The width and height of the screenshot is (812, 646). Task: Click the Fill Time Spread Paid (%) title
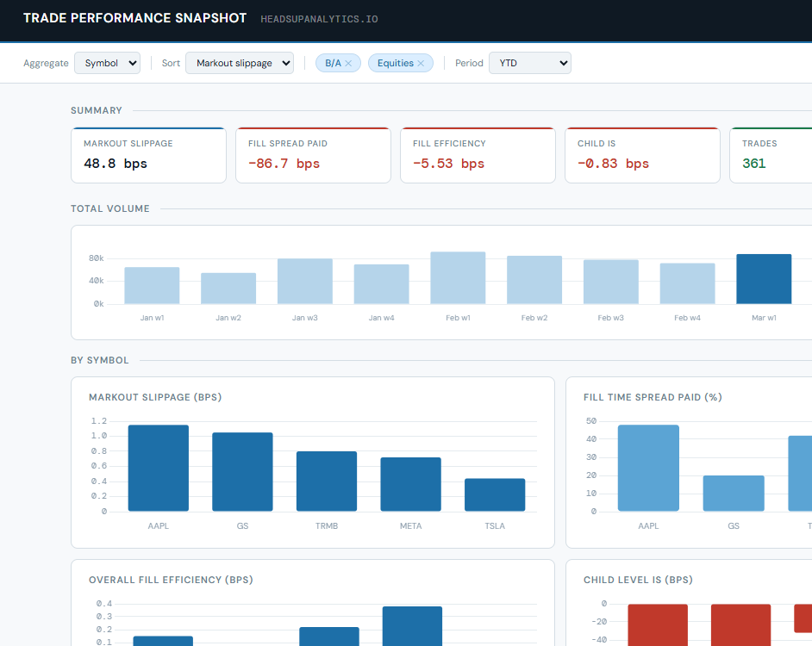pyautogui.click(x=653, y=397)
